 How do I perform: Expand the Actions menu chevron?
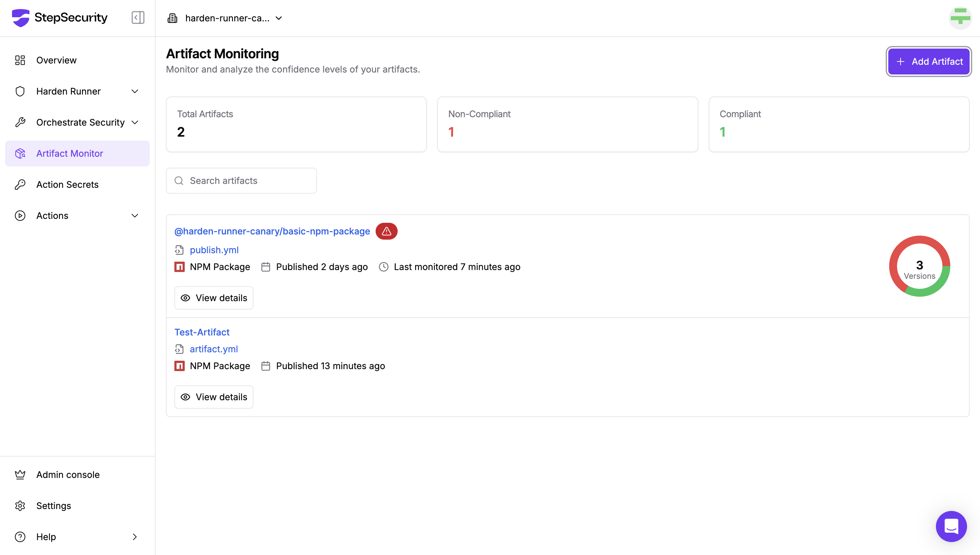[x=134, y=216]
